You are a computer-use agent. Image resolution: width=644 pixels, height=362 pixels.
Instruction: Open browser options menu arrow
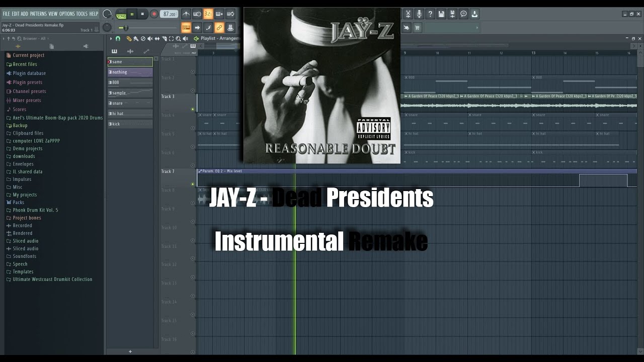tap(4, 38)
